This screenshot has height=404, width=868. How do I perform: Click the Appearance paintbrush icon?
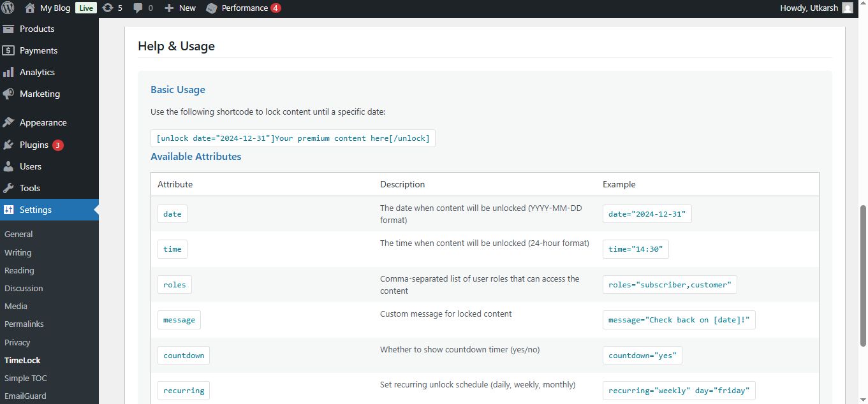[x=8, y=122]
